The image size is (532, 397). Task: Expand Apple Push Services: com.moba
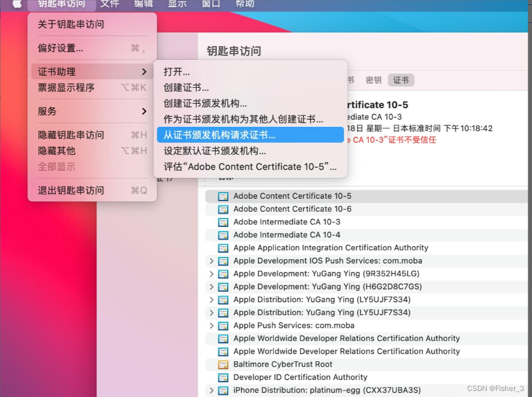coord(211,326)
